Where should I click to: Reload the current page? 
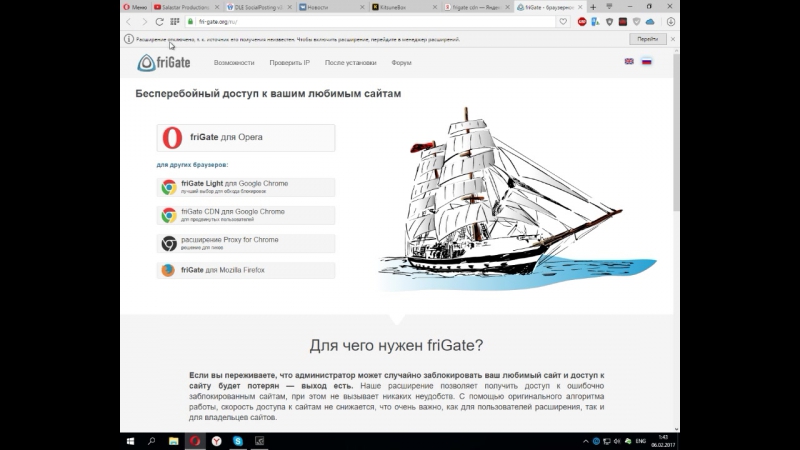pyautogui.click(x=159, y=21)
